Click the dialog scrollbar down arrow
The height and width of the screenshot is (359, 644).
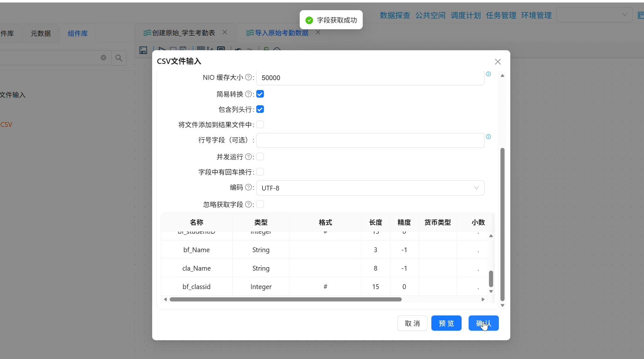502,305
